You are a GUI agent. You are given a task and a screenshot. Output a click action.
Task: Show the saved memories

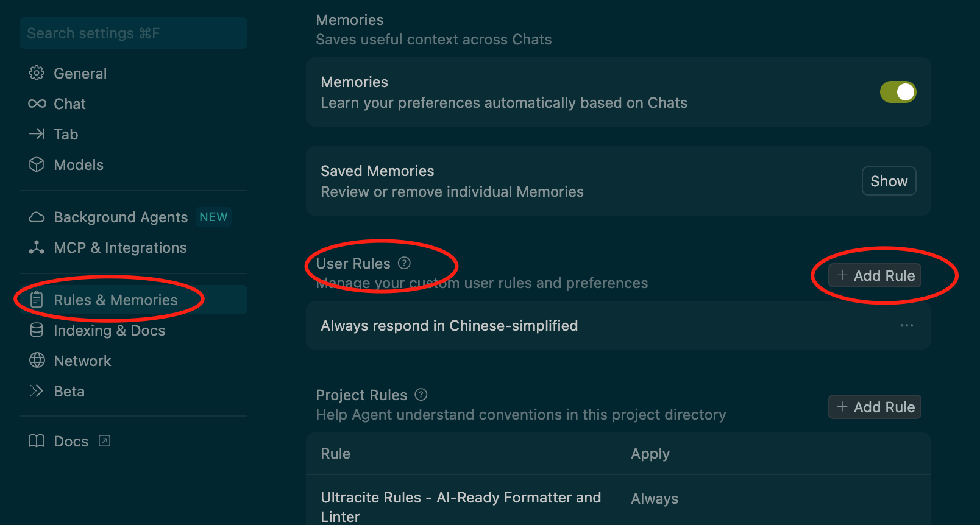point(889,181)
